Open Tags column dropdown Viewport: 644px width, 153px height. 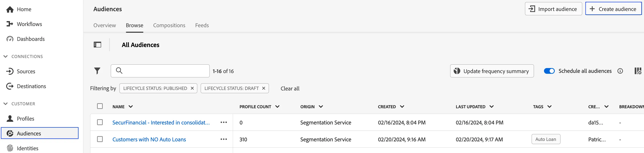click(x=549, y=107)
